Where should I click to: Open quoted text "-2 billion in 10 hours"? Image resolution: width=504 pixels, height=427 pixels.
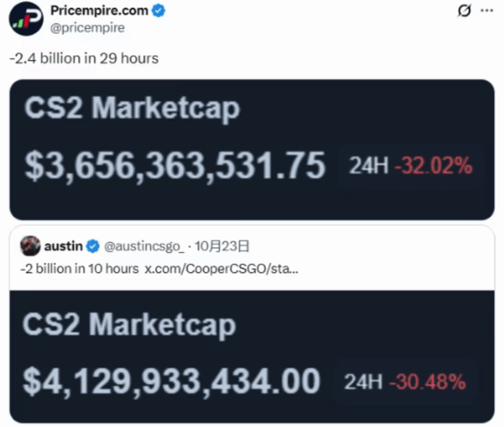[x=79, y=269]
